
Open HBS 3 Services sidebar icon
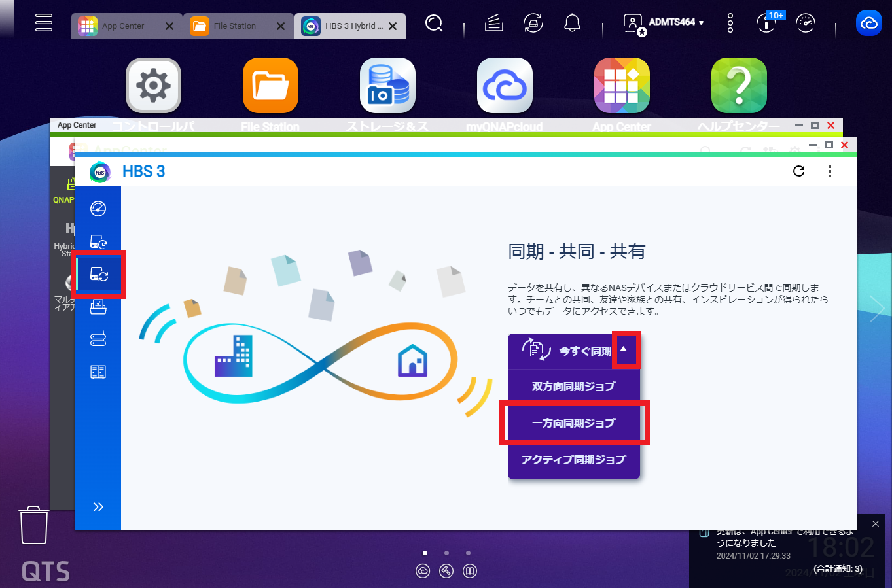point(98,372)
